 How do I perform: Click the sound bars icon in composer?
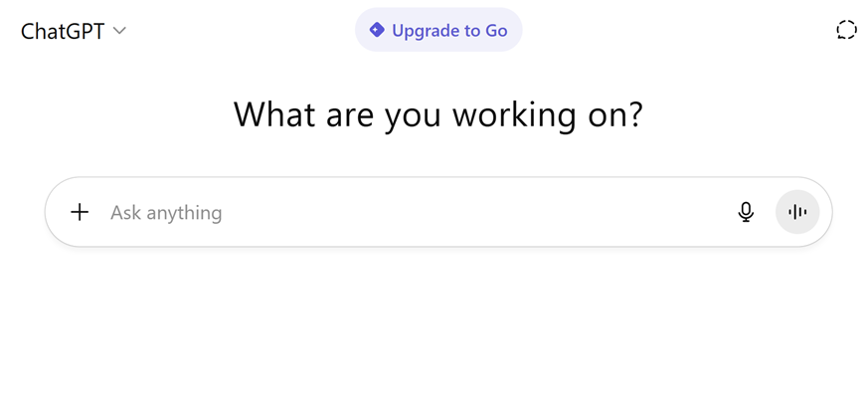pos(797,212)
